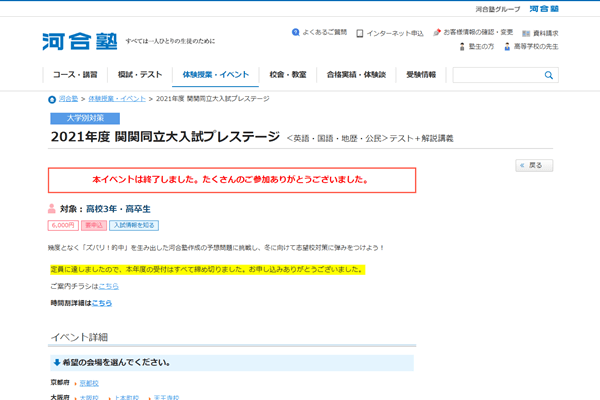600x400 pixels.
Task: Click the 入試情報を知る tag button
Action: click(134, 225)
